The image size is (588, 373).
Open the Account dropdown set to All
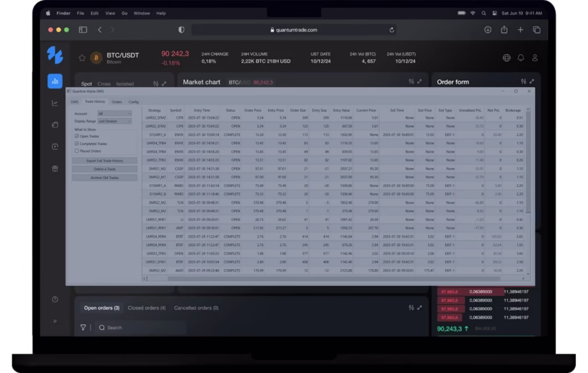click(x=114, y=114)
